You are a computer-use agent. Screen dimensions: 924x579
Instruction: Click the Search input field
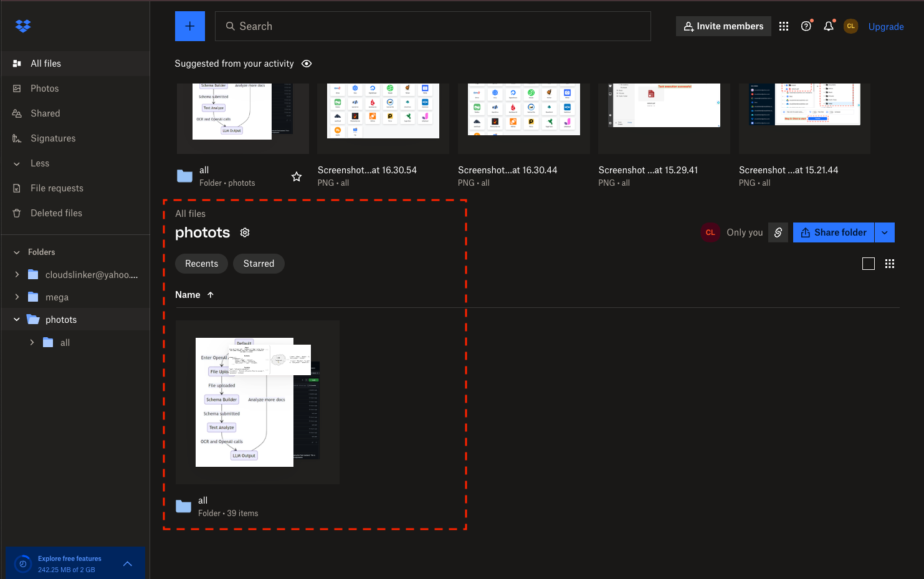point(433,26)
